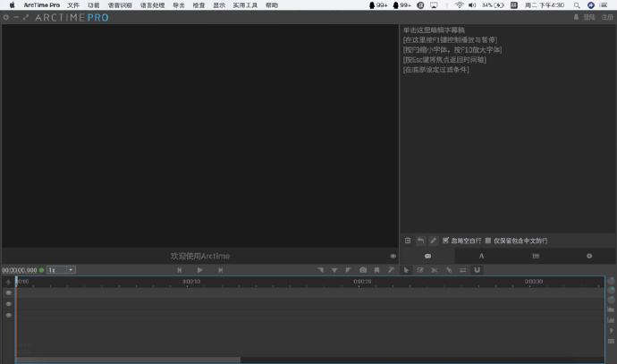The height and width of the screenshot is (364, 617).
Task: Select the arrow pointer tool
Action: point(406,270)
